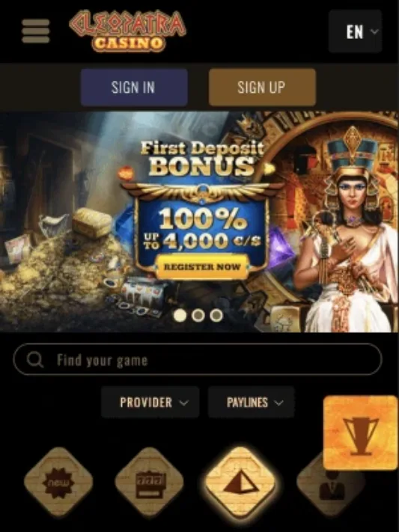Focus the Find your game field
Screen dimensions: 399x532
click(x=198, y=359)
